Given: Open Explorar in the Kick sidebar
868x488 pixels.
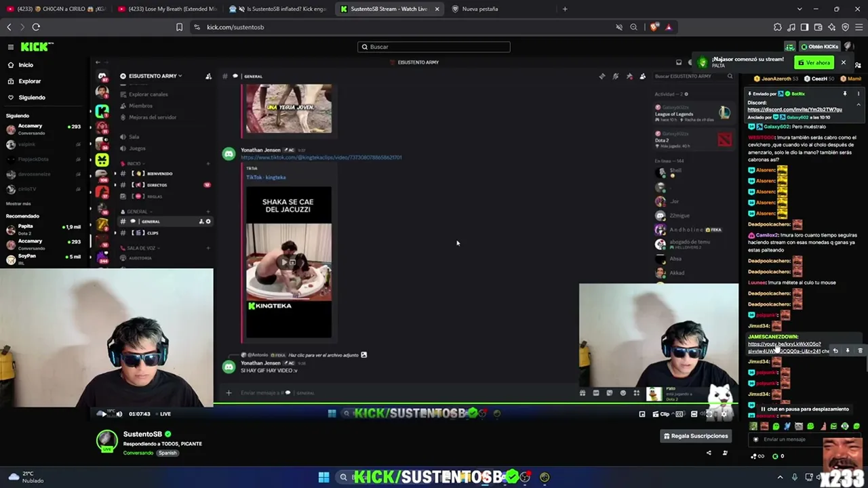Looking at the screenshot, I should (29, 81).
